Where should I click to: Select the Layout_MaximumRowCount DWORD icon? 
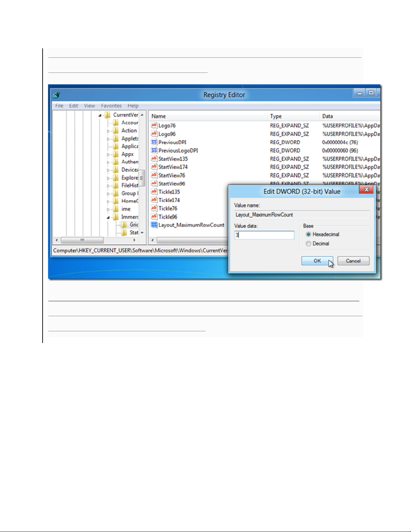(x=154, y=225)
